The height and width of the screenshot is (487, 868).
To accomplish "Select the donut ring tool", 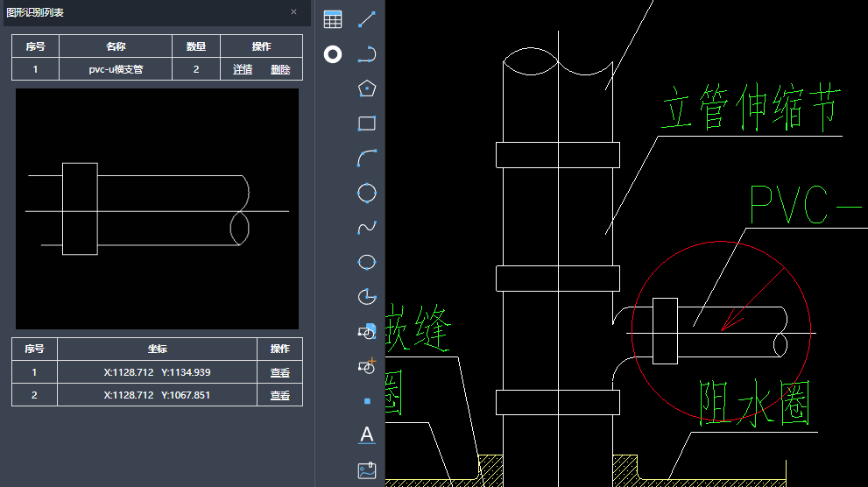I will [333, 54].
